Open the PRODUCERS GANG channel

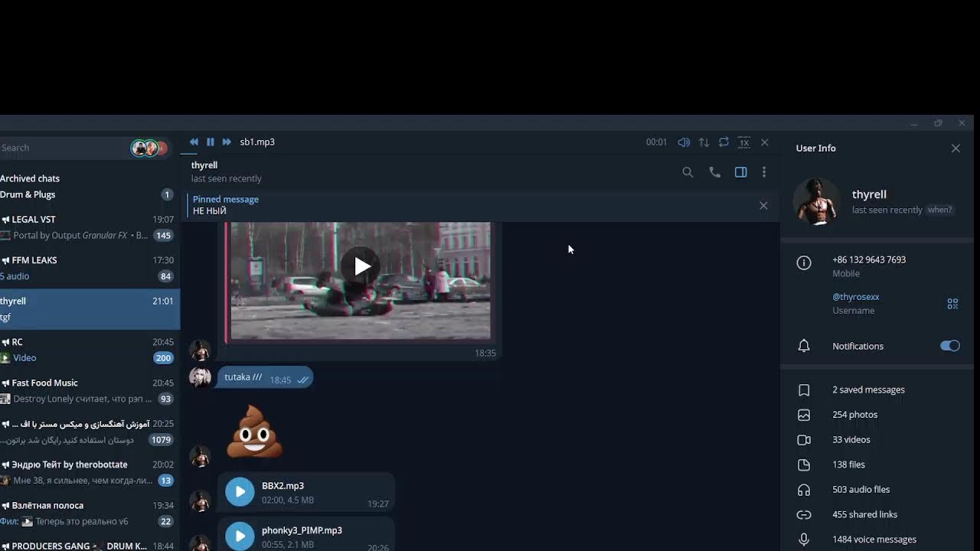pos(90,543)
